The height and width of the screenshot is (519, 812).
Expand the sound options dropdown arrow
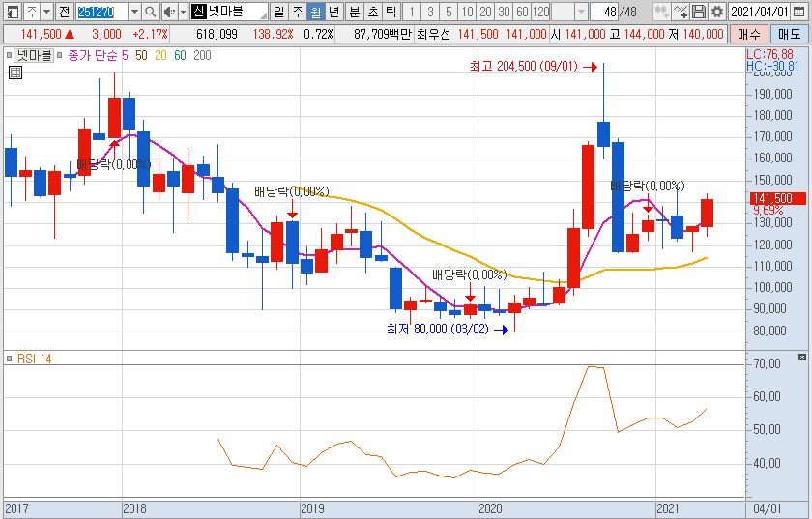point(183,12)
